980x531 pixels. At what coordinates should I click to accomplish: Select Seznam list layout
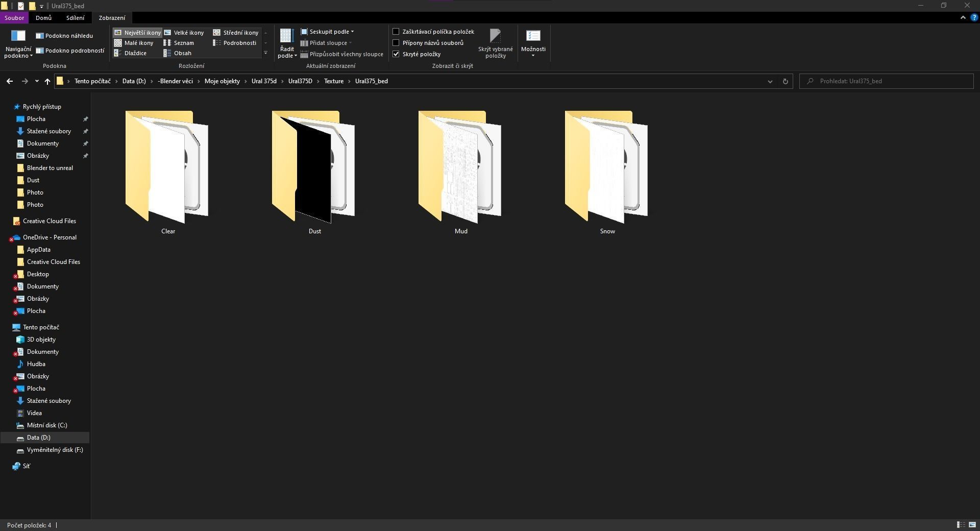(179, 43)
